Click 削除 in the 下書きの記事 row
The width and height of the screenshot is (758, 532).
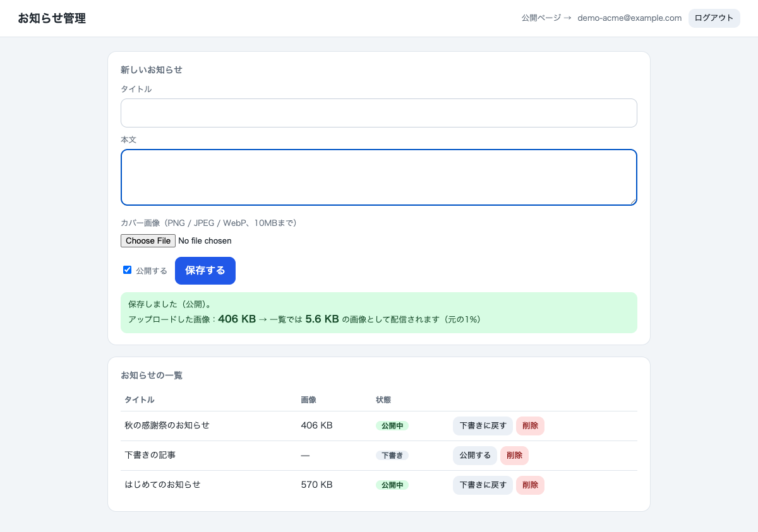click(x=514, y=456)
